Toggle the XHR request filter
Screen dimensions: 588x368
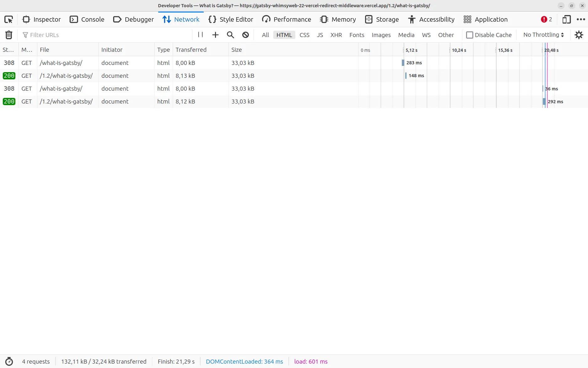(x=336, y=35)
